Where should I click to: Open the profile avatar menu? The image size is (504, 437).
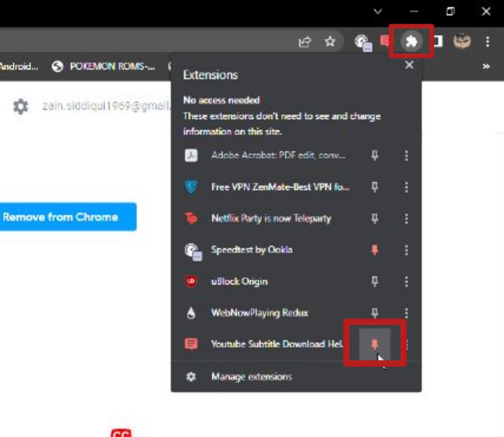pyautogui.click(x=462, y=41)
